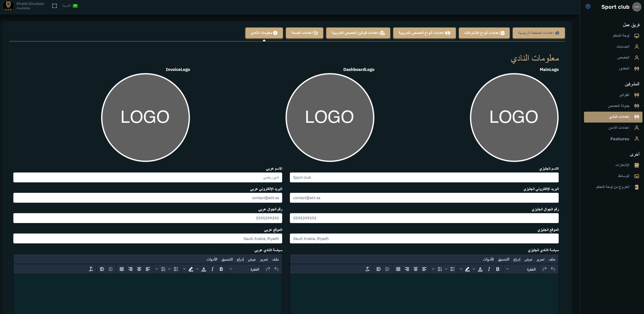
Task: Open the Features sidebar link
Action: point(620,139)
